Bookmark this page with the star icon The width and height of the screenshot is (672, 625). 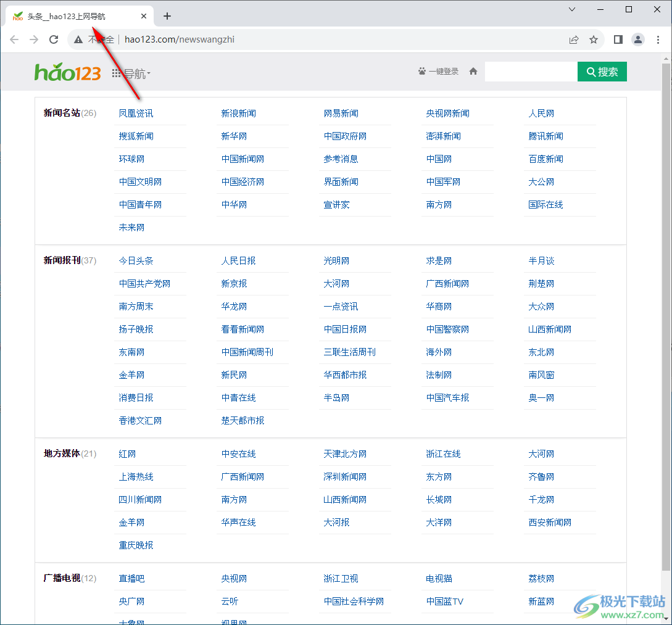click(593, 39)
